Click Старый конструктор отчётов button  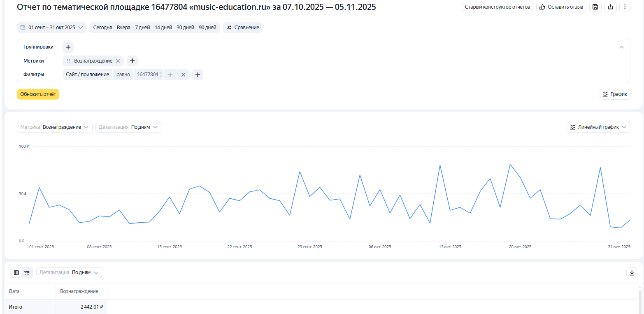click(497, 7)
